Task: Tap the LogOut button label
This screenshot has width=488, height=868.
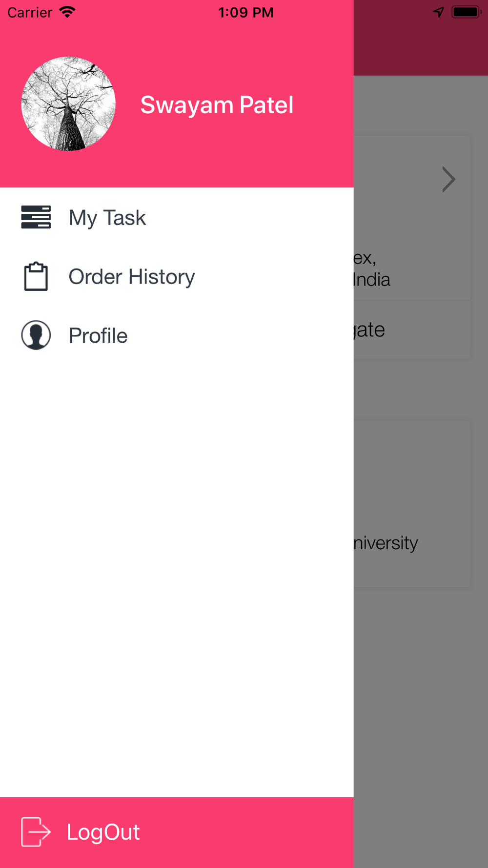Action: pyautogui.click(x=103, y=832)
